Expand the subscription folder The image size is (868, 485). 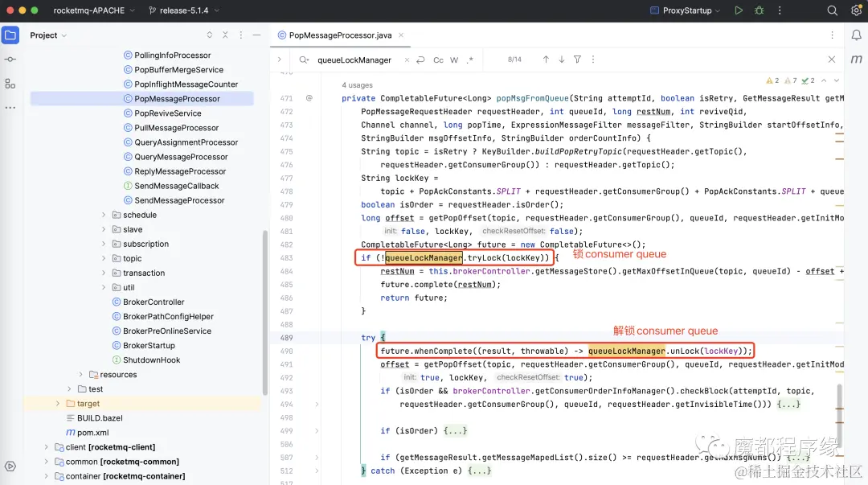click(104, 244)
